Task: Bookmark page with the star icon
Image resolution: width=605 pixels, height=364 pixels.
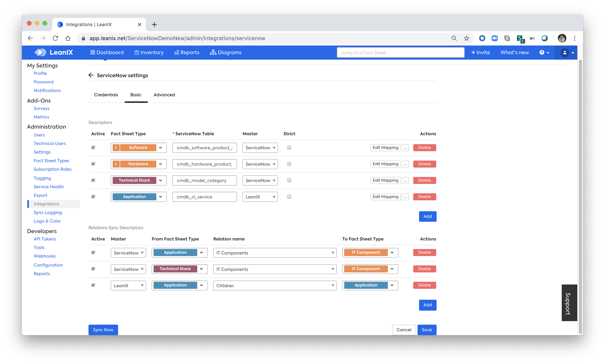Action: 466,38
